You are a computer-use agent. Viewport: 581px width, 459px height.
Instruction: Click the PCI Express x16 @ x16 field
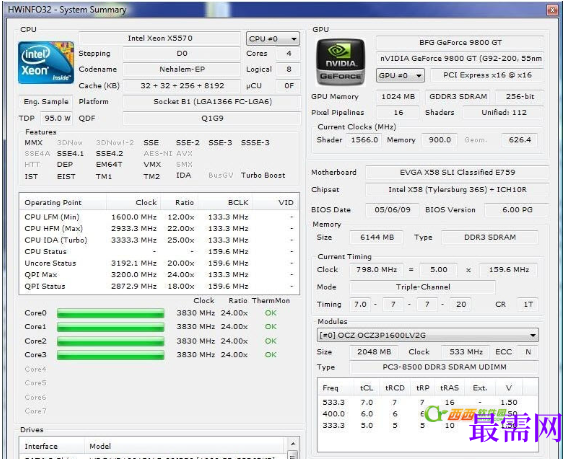[x=487, y=76]
